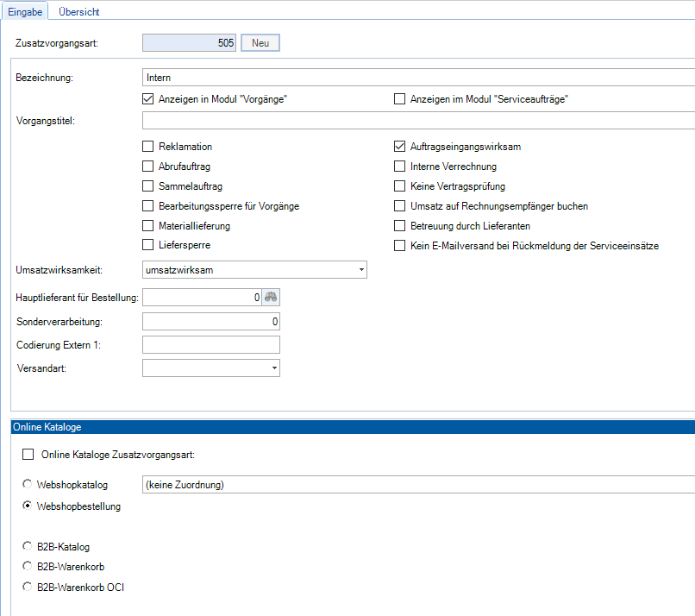Screen dimensions: 695x616
Task: Focus the Vorgangstitel input field
Action: pyautogui.click(x=418, y=120)
